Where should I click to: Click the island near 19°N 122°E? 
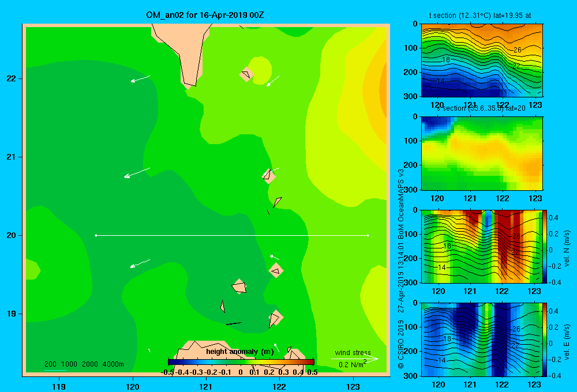275,318
